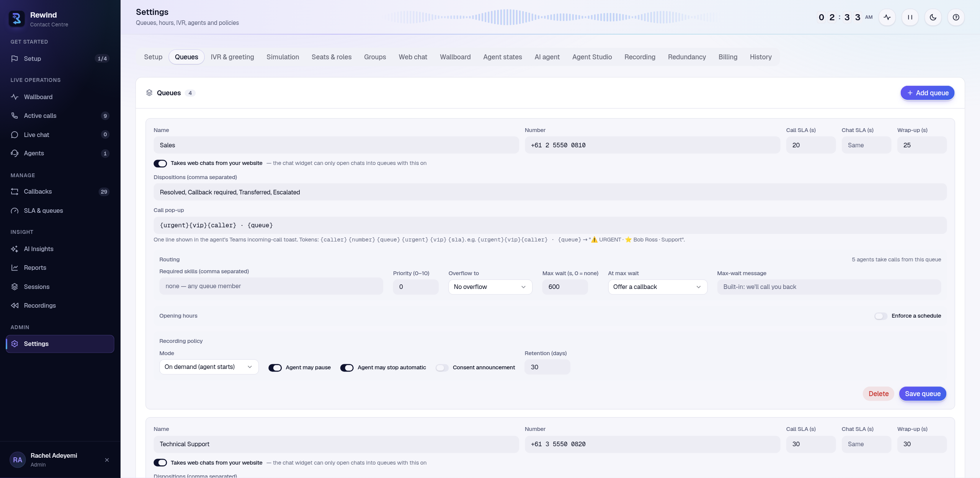Image resolution: width=980 pixels, height=478 pixels.
Task: Open the recording Mode dropdown
Action: coord(209,367)
